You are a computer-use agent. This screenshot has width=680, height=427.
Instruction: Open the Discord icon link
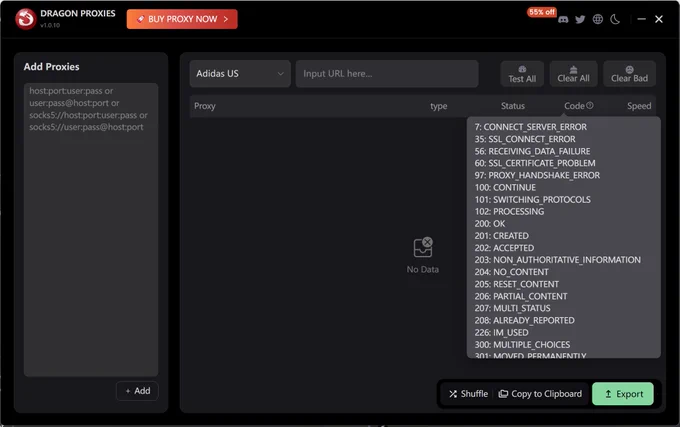(563, 20)
